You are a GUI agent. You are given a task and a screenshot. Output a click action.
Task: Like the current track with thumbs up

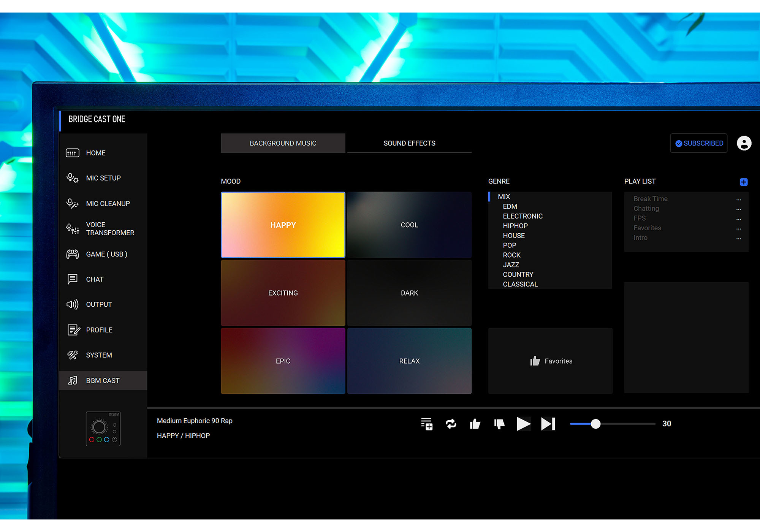(475, 424)
